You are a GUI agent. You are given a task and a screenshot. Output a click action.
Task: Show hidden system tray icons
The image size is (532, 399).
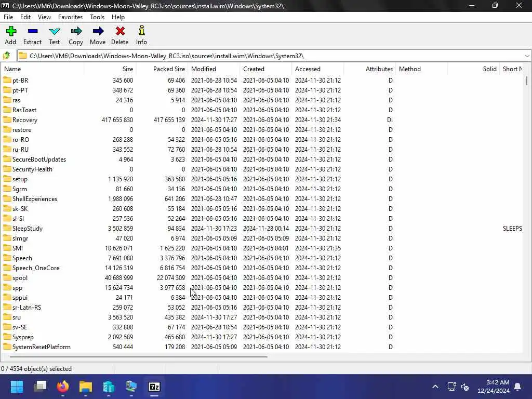point(435,387)
